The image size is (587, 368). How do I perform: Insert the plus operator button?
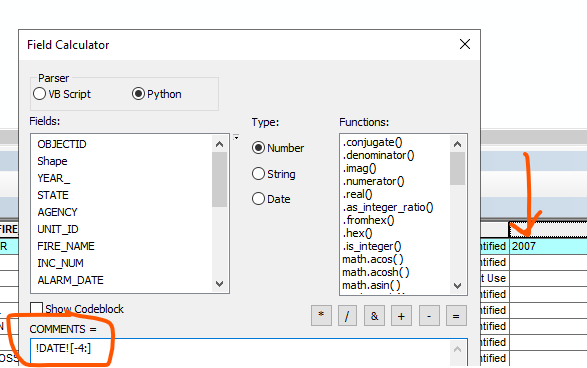[401, 316]
